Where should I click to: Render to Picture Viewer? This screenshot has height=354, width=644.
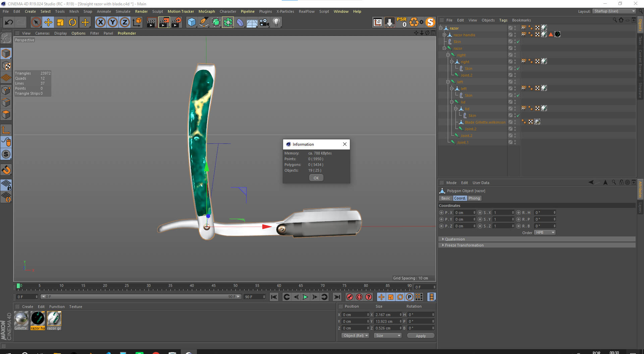164,23
